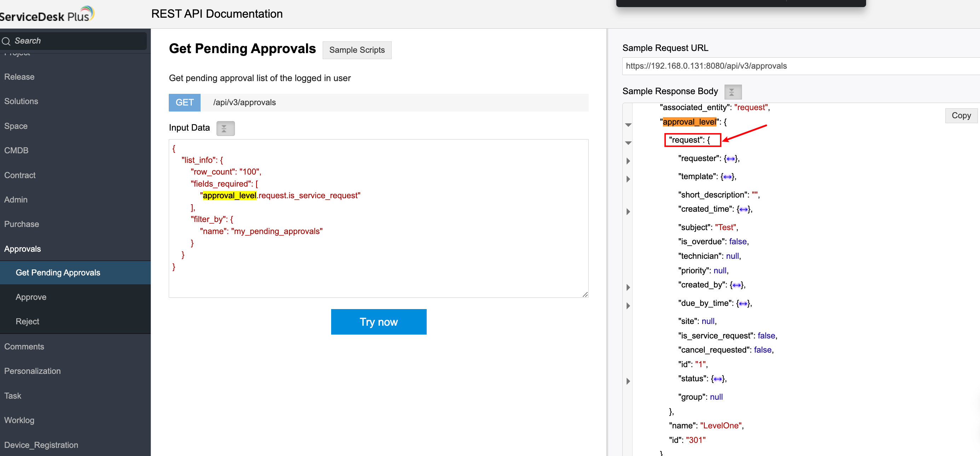Select the Purchase module in sidebar
The image size is (980, 456).
21,224
